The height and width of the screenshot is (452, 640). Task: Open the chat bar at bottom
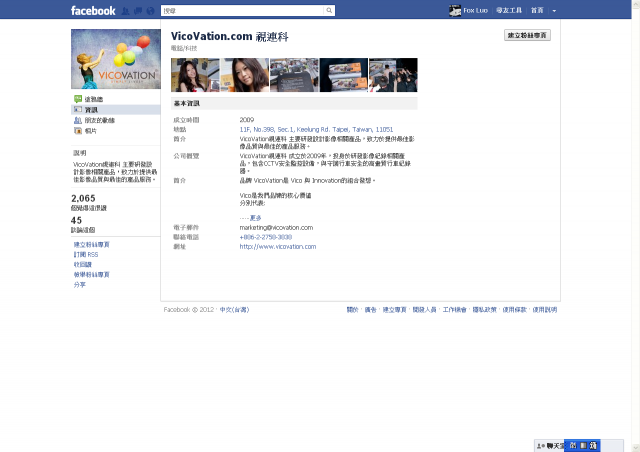[x=549, y=446]
